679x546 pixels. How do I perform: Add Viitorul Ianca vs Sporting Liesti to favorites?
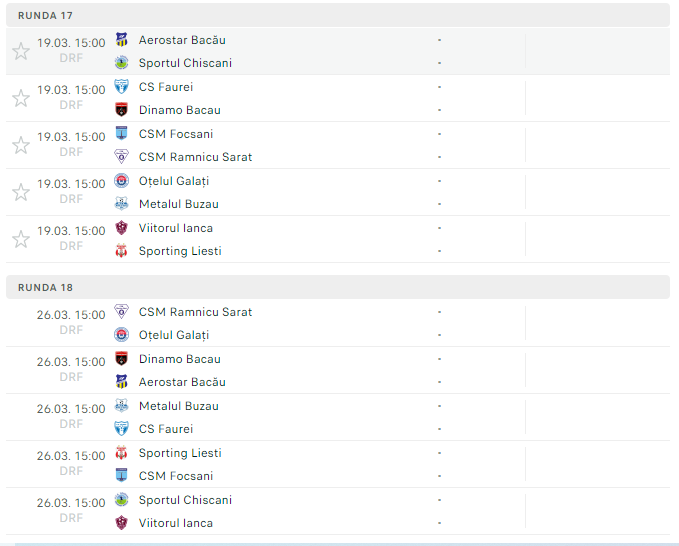click(x=21, y=239)
